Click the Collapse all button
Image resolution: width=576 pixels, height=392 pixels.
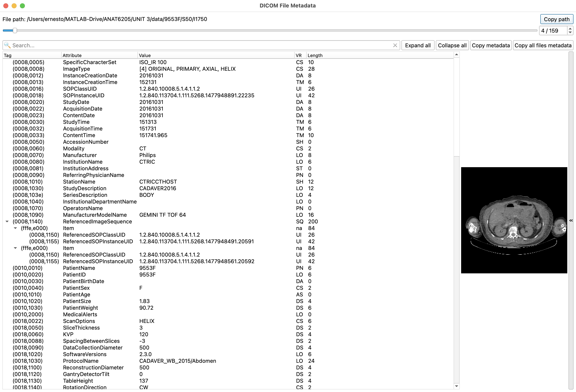452,45
